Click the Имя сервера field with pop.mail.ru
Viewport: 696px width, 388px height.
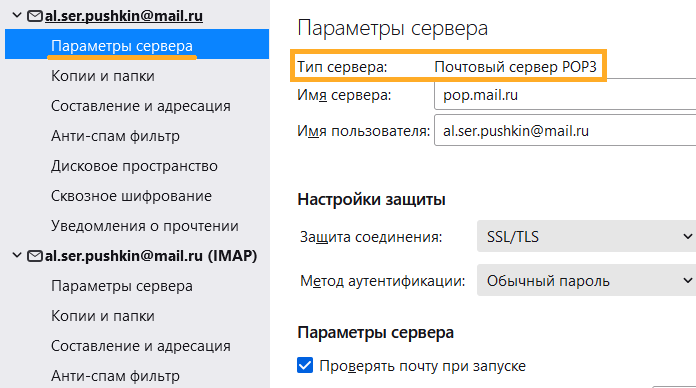point(565,95)
